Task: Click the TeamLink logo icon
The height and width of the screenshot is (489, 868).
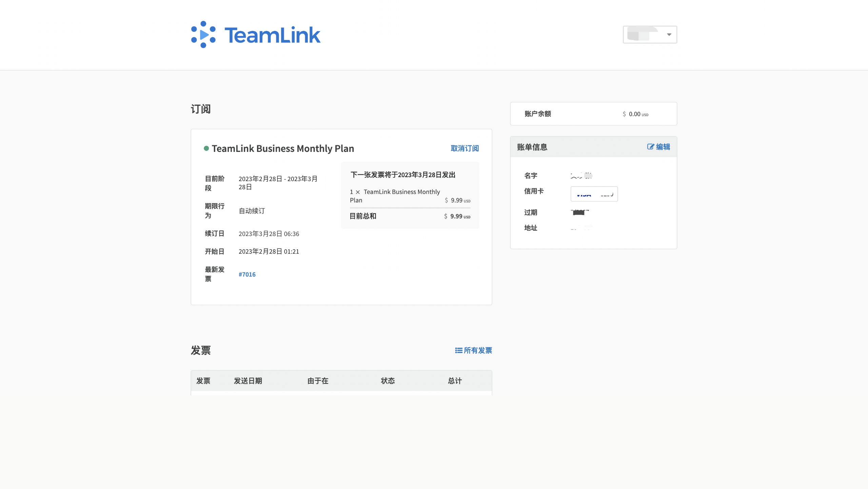Action: point(203,35)
